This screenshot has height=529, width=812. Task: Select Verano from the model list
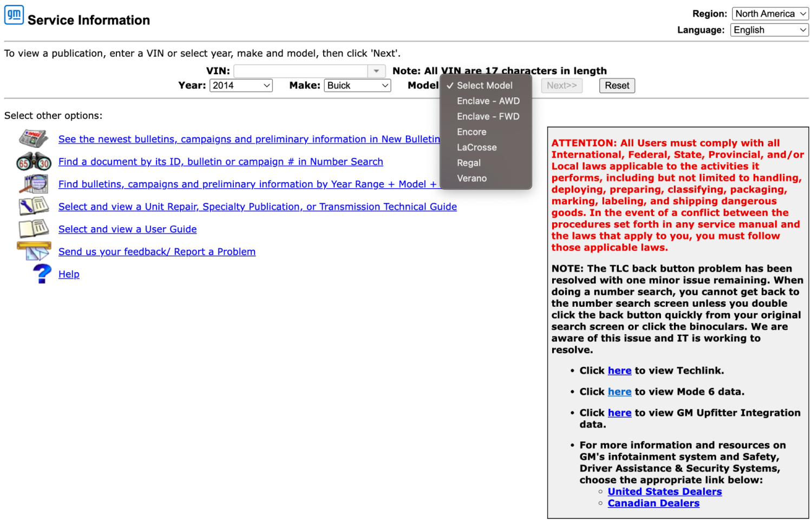tap(486, 178)
